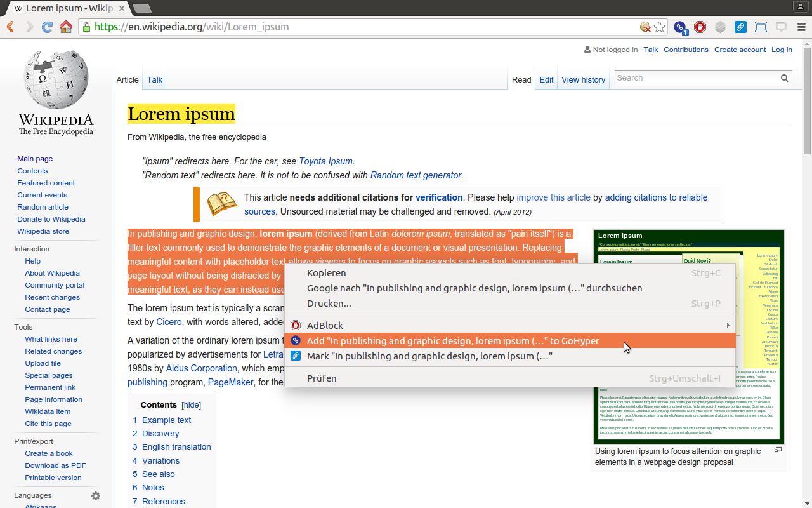Follow the Toyota Ipsum link
The height and width of the screenshot is (508, 812).
click(326, 161)
